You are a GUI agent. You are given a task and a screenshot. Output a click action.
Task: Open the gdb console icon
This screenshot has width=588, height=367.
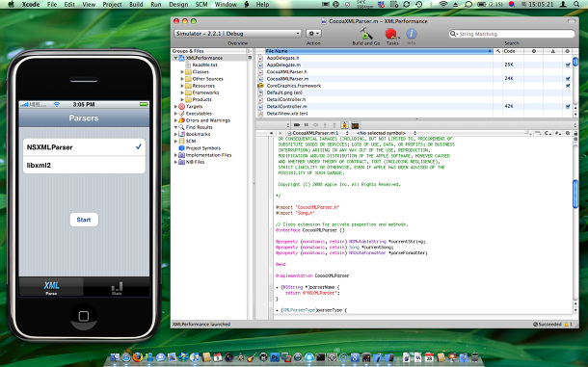(x=355, y=125)
